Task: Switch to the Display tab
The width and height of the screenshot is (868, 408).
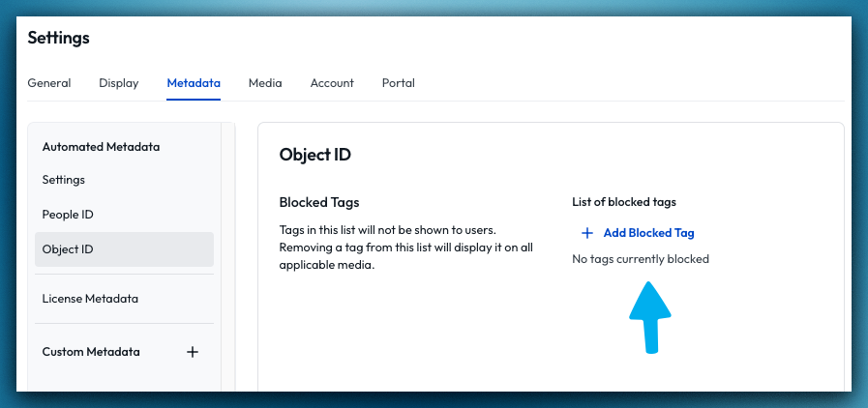Action: (119, 83)
